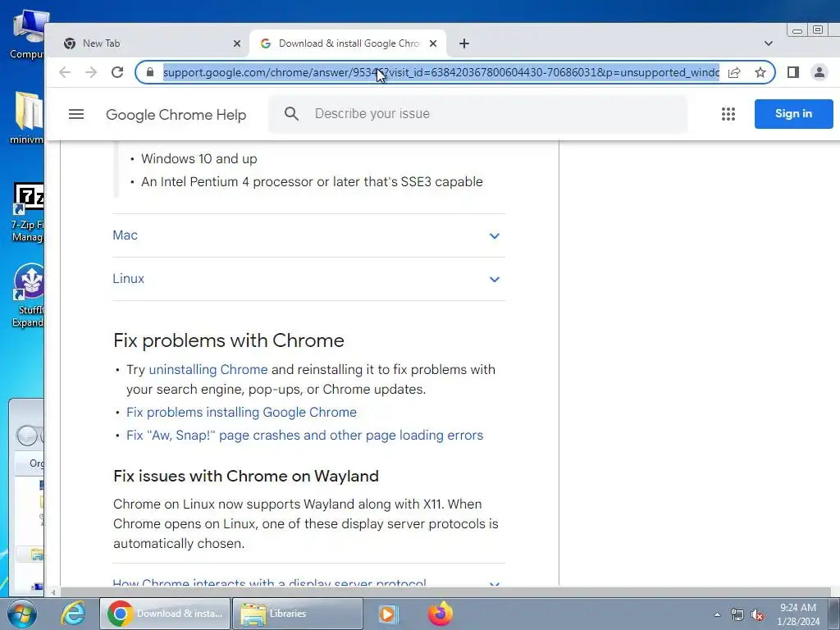The width and height of the screenshot is (840, 630).
Task: Share this page using the share icon
Action: pos(734,72)
